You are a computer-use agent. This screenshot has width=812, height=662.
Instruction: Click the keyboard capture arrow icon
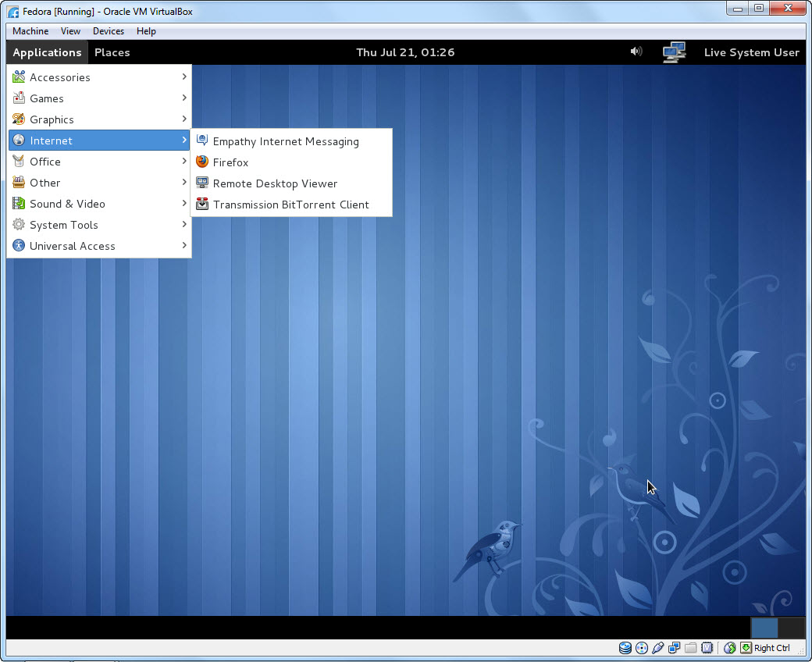click(x=746, y=648)
